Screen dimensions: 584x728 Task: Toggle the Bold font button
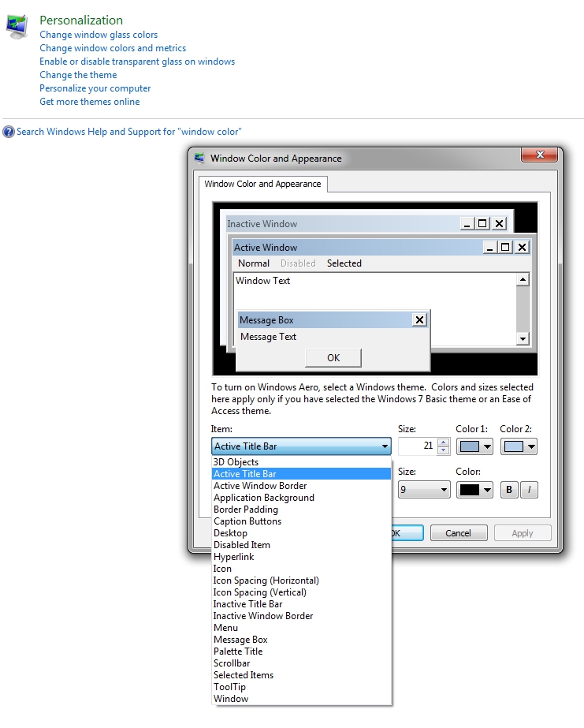[x=509, y=490]
